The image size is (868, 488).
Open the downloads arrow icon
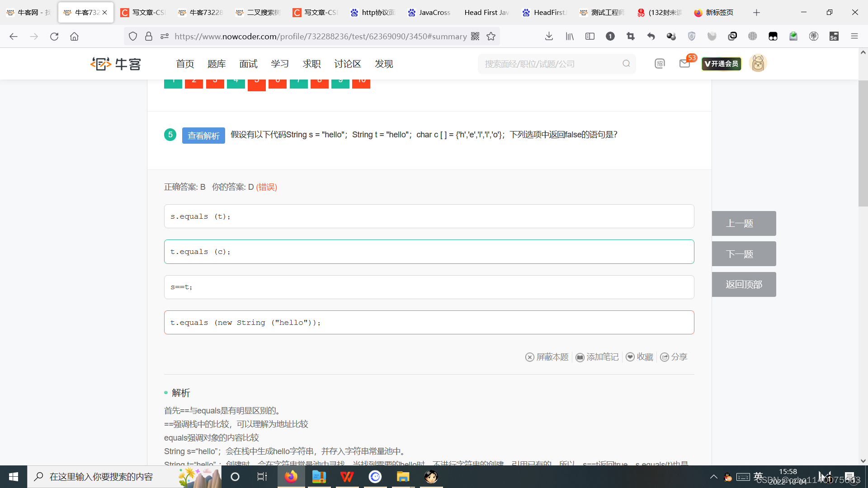549,36
